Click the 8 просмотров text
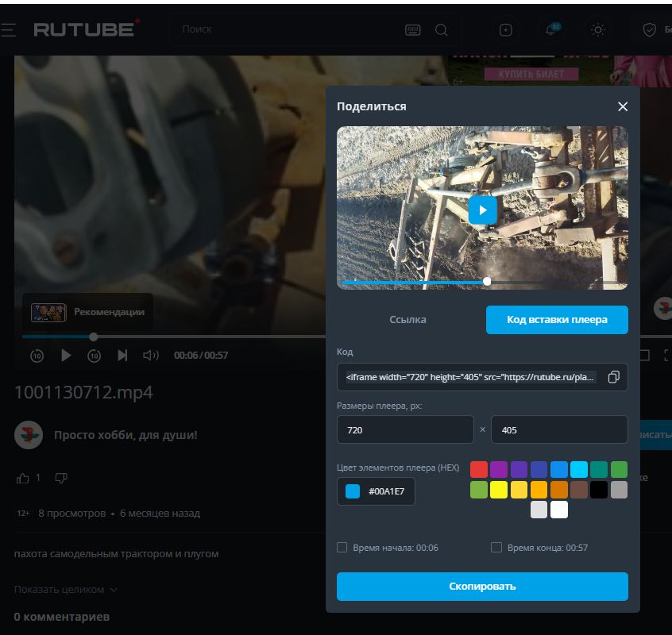The width and height of the screenshot is (672, 635). [x=72, y=514]
